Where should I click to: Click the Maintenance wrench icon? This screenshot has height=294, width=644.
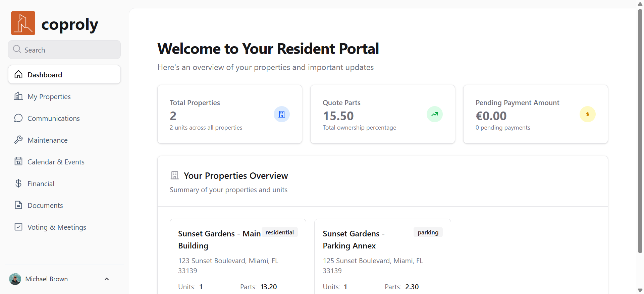click(18, 140)
